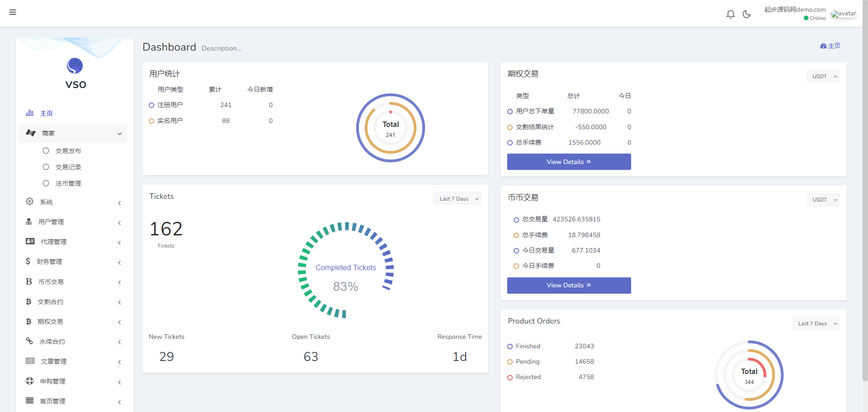Click the VSO logo
The image size is (868, 412).
(75, 73)
